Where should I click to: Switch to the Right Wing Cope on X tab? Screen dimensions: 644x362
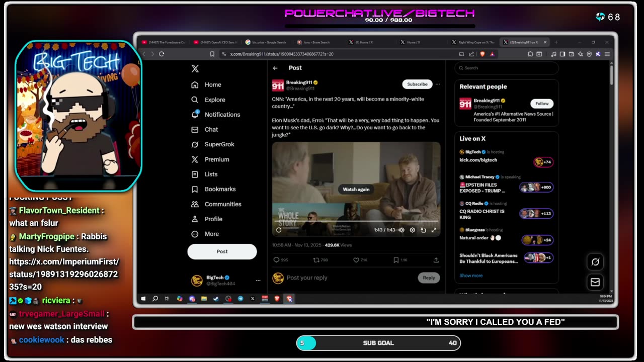pos(474,42)
